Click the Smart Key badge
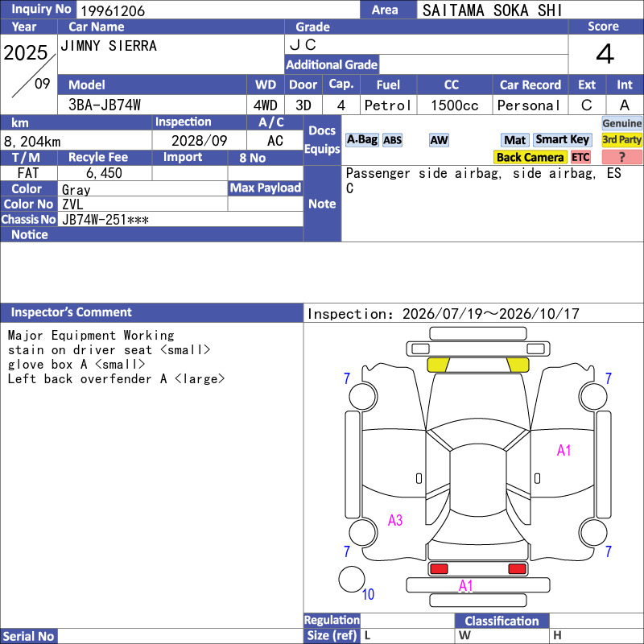Screen dimensions: 644x644 [562, 140]
